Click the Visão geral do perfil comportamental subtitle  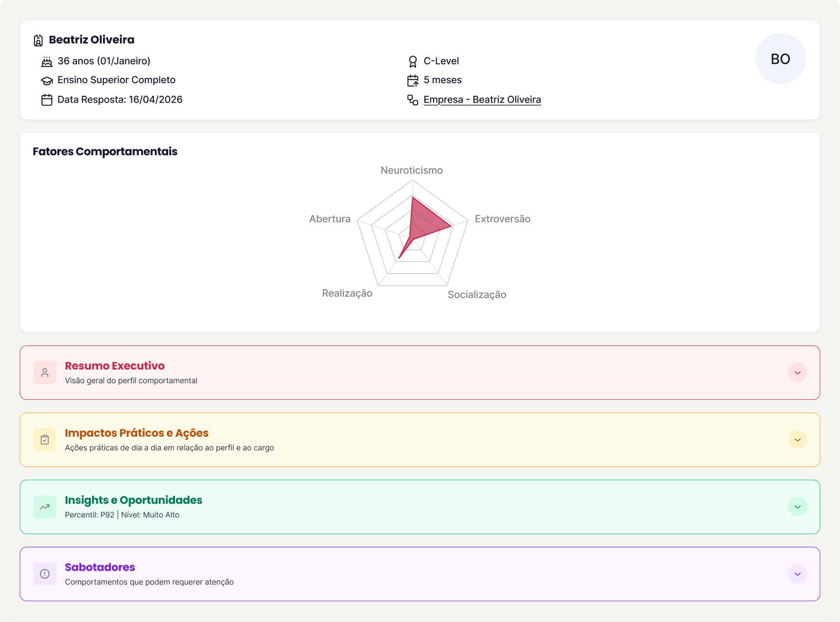(131, 381)
